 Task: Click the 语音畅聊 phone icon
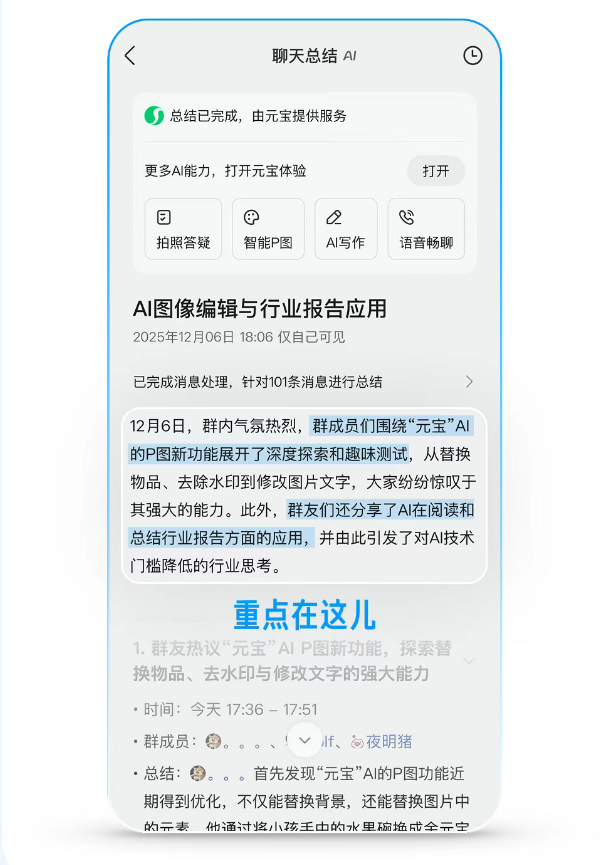pyautogui.click(x=407, y=217)
